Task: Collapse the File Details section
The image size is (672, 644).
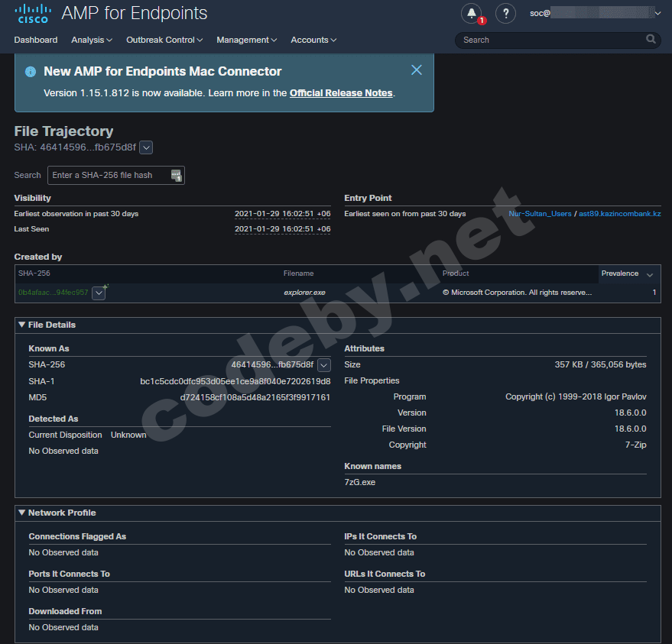Action: [22, 325]
